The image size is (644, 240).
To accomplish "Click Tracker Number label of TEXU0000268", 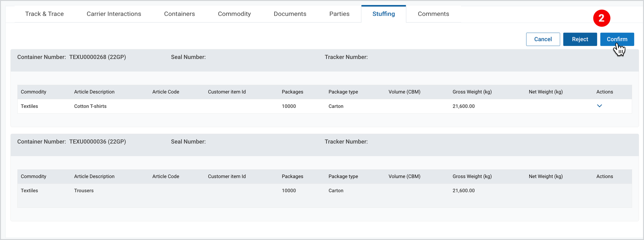I will tap(346, 57).
